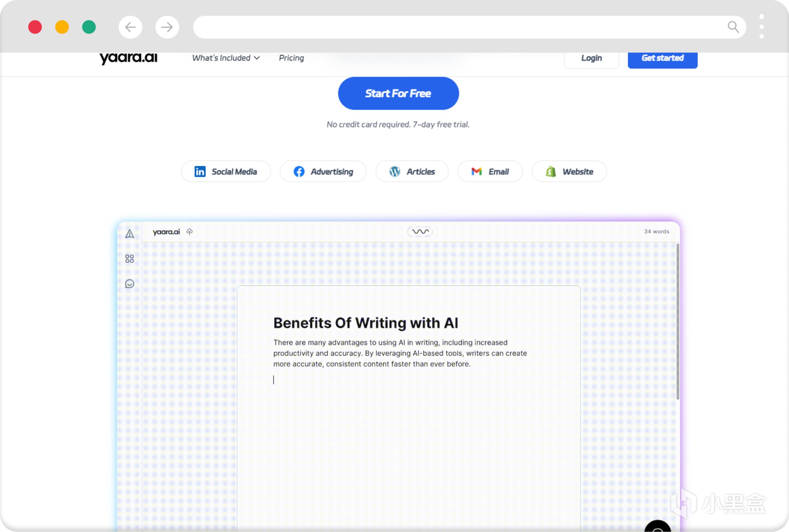
Task: Click the cloud upload icon beside the editor logo
Action: [190, 232]
